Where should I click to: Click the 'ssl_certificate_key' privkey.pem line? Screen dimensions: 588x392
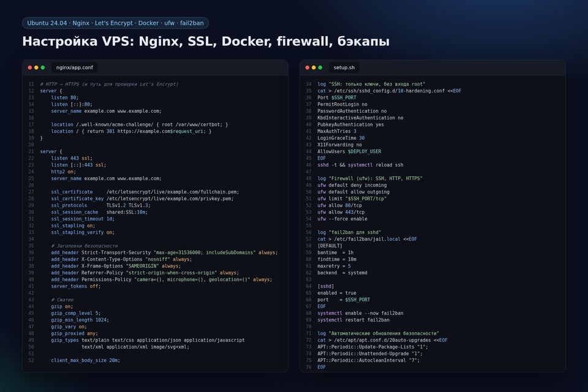click(x=142, y=199)
